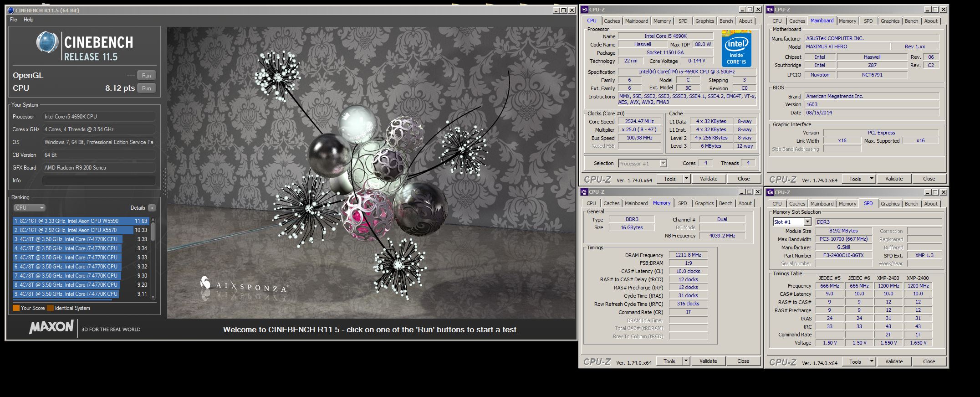Screen dimensions: 980x397
Task: Click CPU-Z title icon of the Mainboard window
Action: [770, 10]
